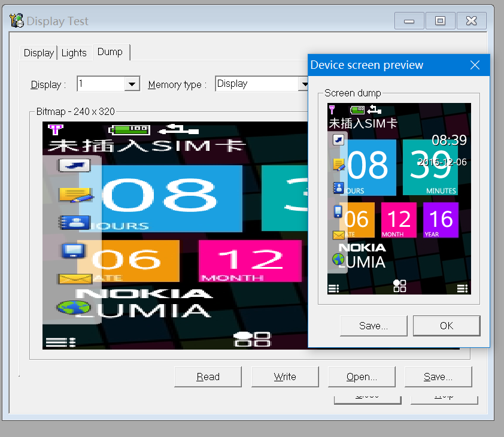
Task: Click the Open... button
Action: 362,377
